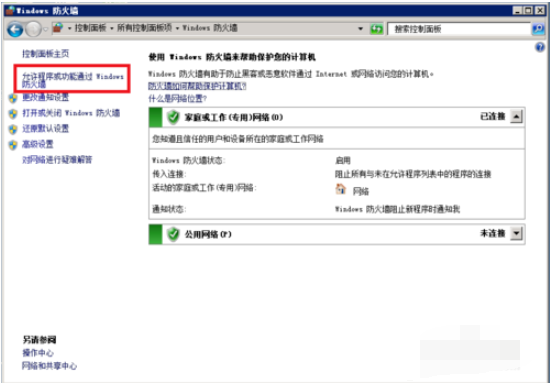This screenshot has height=383, width=550.
Task: Click the Back navigation arrow button
Action: point(15,29)
